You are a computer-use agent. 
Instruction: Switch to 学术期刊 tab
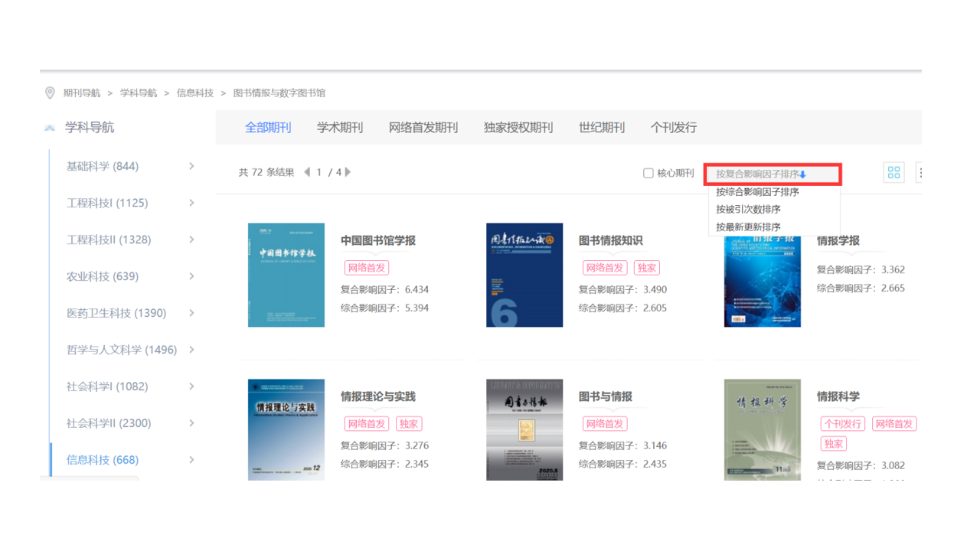pos(340,128)
